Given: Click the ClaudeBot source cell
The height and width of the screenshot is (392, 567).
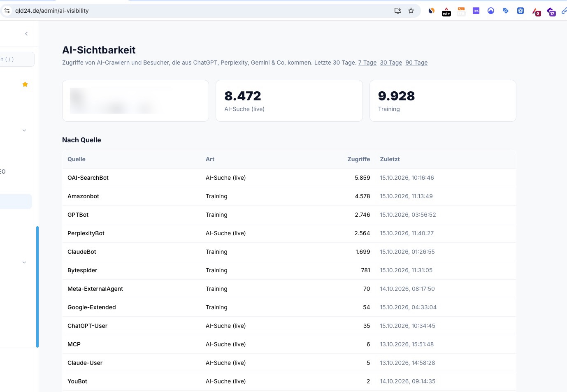Looking at the screenshot, I should [x=82, y=252].
